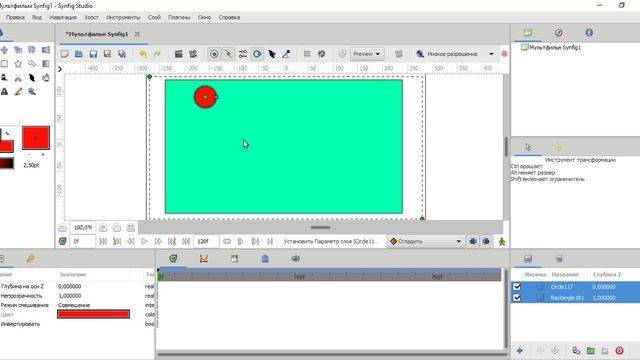Add a new layer in the layers panel
The image size is (640, 360).
520,351
